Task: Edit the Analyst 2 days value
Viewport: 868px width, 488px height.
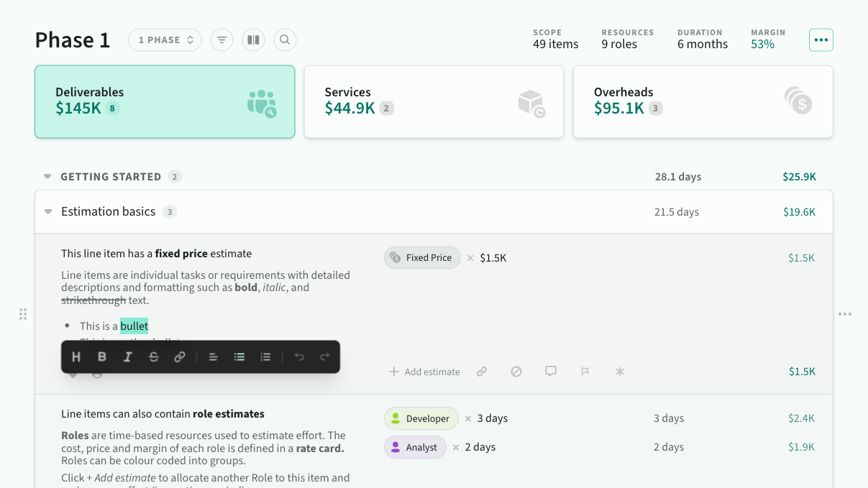Action: tap(480, 447)
